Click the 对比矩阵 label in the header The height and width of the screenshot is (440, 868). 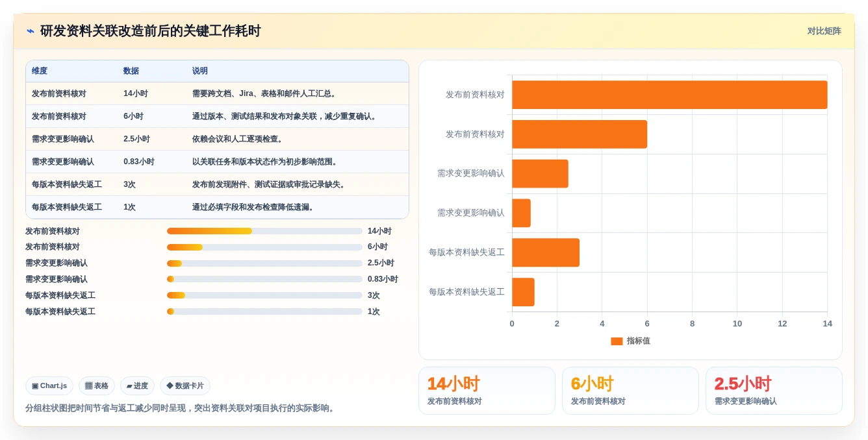coord(824,31)
